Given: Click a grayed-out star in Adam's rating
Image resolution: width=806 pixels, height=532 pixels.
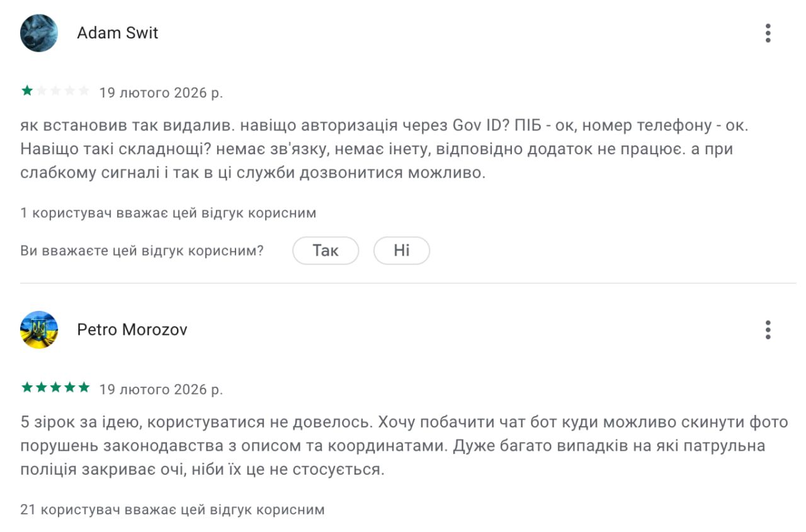Looking at the screenshot, I should 57,91.
